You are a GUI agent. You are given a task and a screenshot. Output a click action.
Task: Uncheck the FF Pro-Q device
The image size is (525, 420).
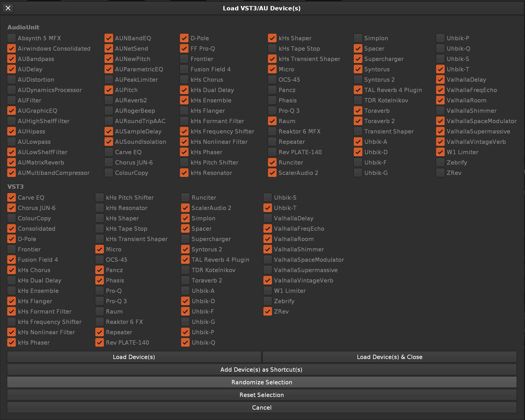pyautogui.click(x=184, y=49)
